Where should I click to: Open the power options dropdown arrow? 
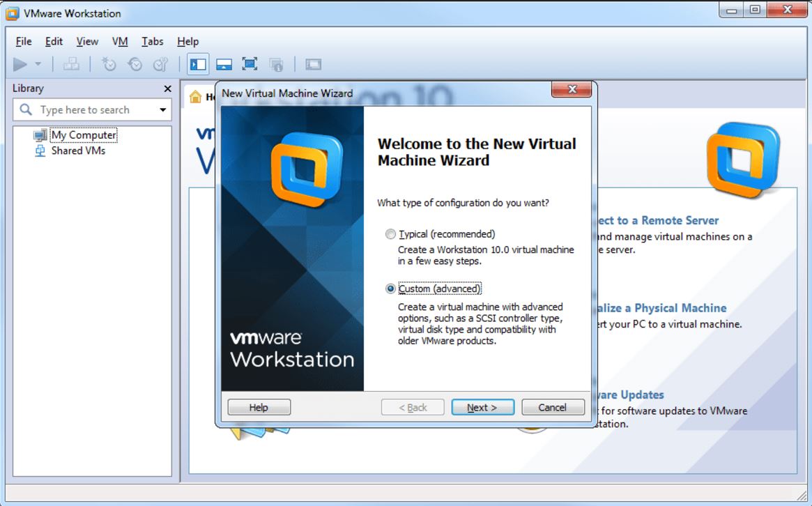coord(36,63)
